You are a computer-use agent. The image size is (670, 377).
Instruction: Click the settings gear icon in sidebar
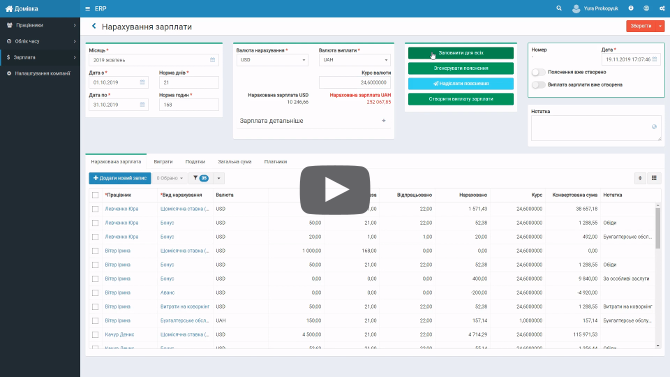click(9, 74)
